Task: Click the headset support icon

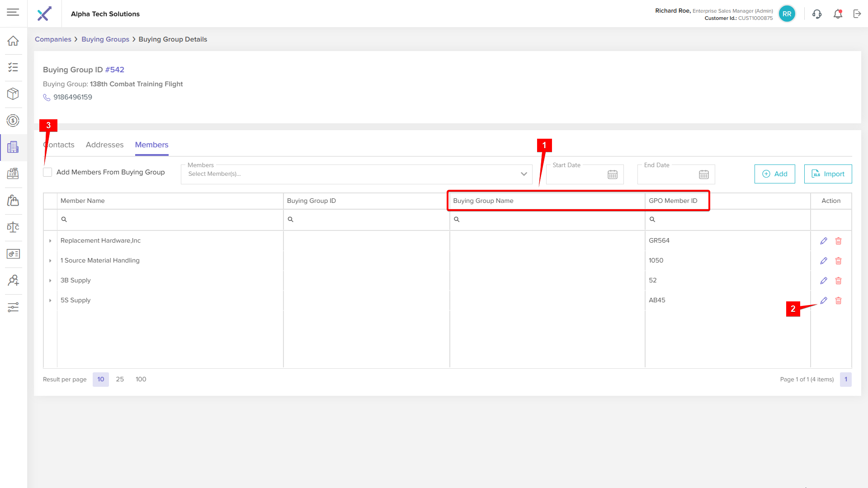Action: coord(816,14)
